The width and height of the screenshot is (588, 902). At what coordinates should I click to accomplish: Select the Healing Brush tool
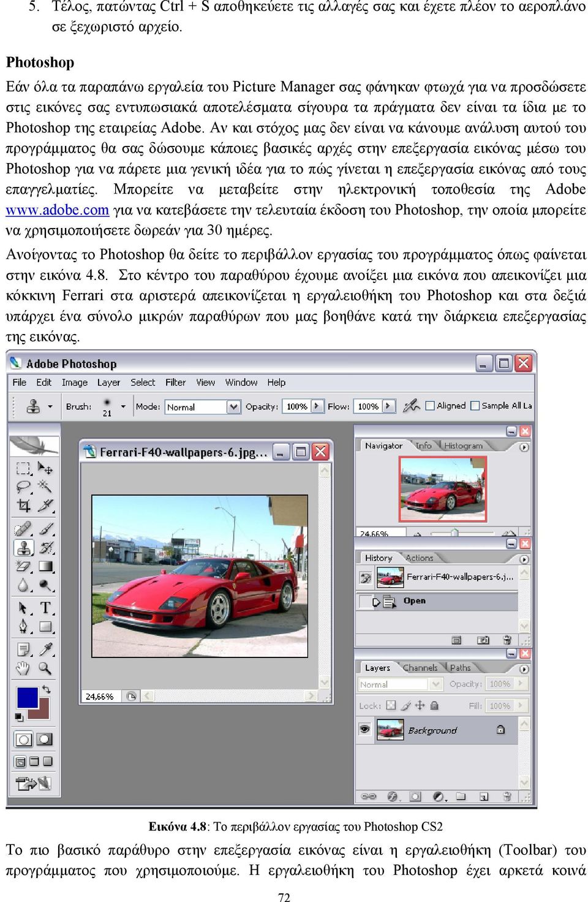tap(23, 528)
